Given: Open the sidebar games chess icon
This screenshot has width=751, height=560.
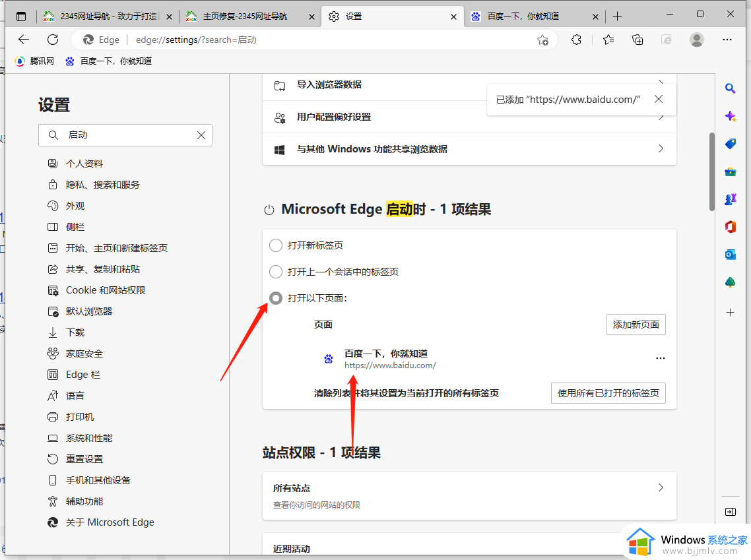Looking at the screenshot, I should [730, 199].
